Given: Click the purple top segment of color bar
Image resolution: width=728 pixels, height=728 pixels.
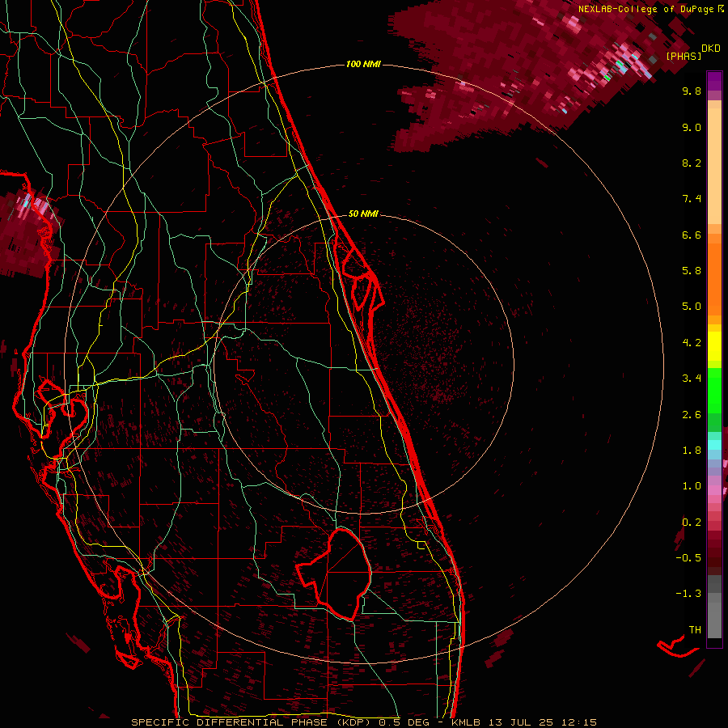Looking at the screenshot, I should [714, 81].
